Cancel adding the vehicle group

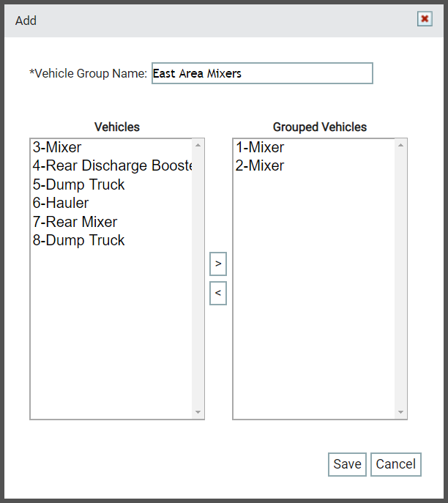point(396,464)
